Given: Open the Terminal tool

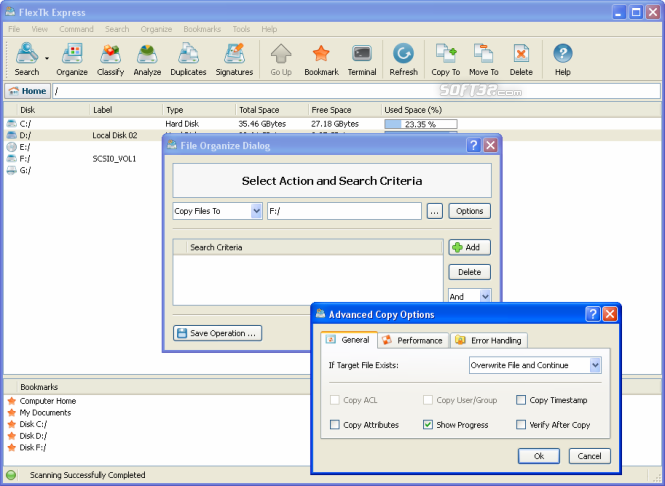Looking at the screenshot, I should [362, 59].
